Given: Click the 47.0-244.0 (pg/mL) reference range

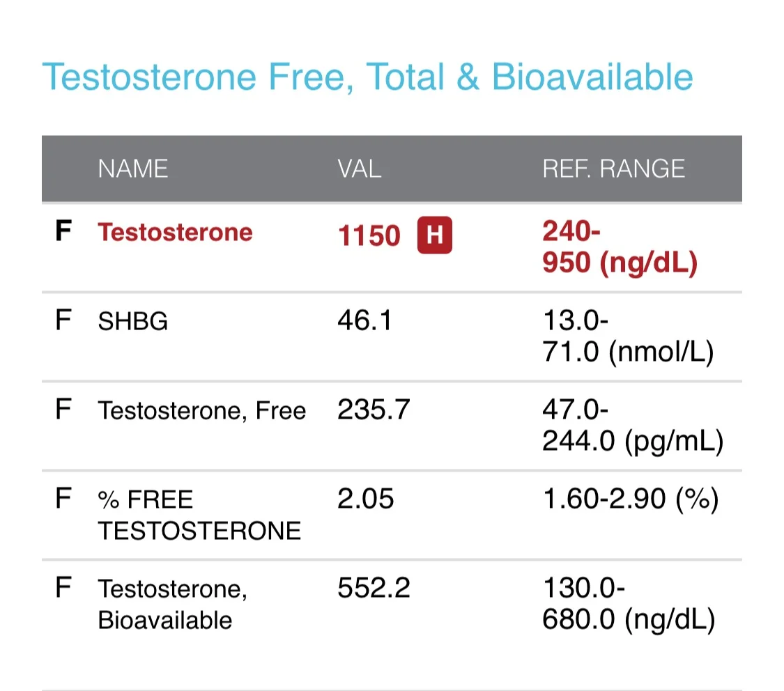Looking at the screenshot, I should click(x=633, y=425).
